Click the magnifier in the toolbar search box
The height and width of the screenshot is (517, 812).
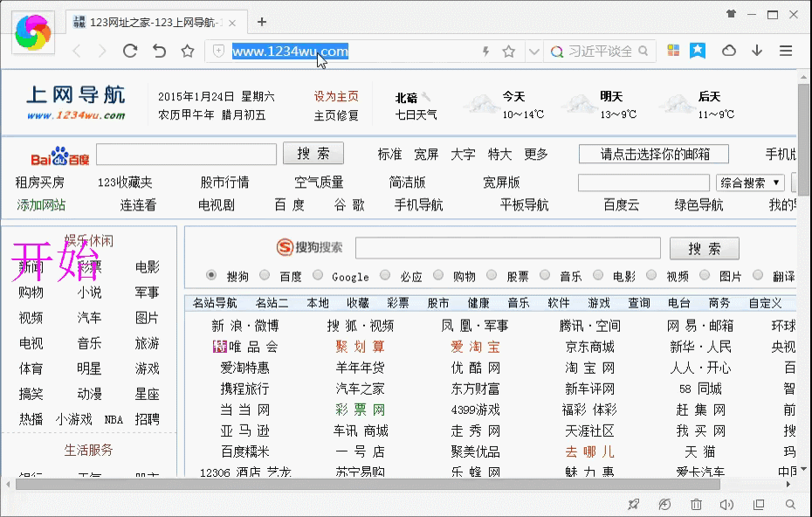coord(643,51)
